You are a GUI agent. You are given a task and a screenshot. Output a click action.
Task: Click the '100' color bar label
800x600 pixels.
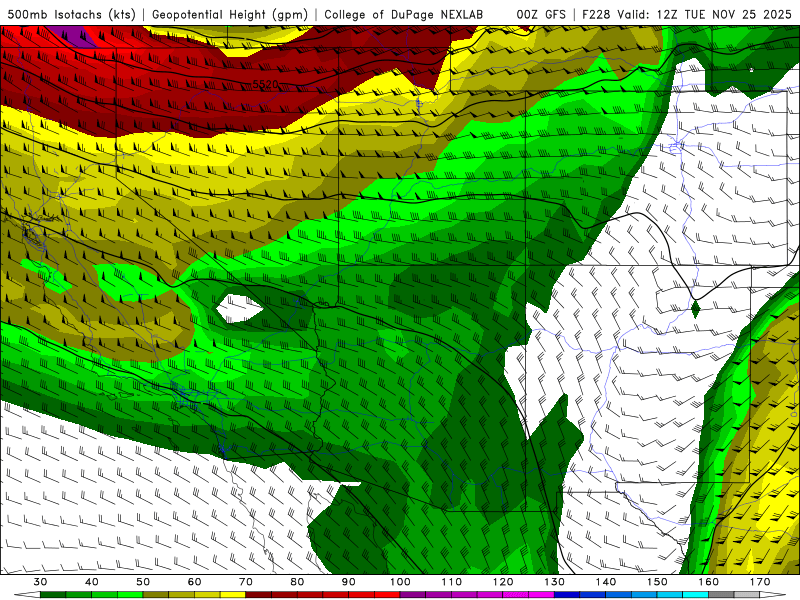coord(400,582)
